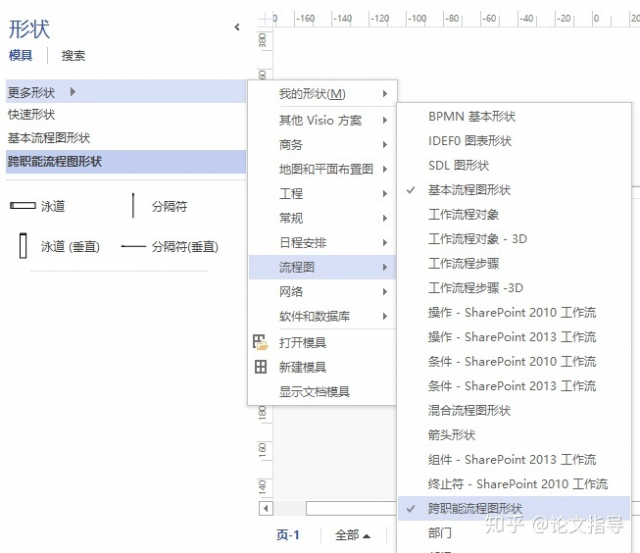Click the 形状 panel title
Image resolution: width=640 pixels, height=553 pixels.
[x=29, y=29]
